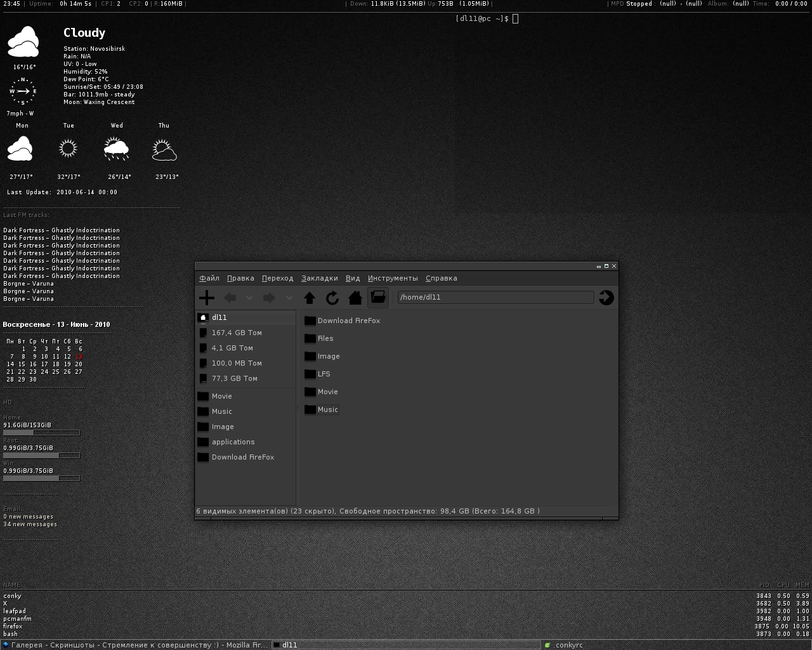Viewport: 812px width, 650px height.
Task: Click the "Cloudy" weather heading
Action: [x=84, y=33]
